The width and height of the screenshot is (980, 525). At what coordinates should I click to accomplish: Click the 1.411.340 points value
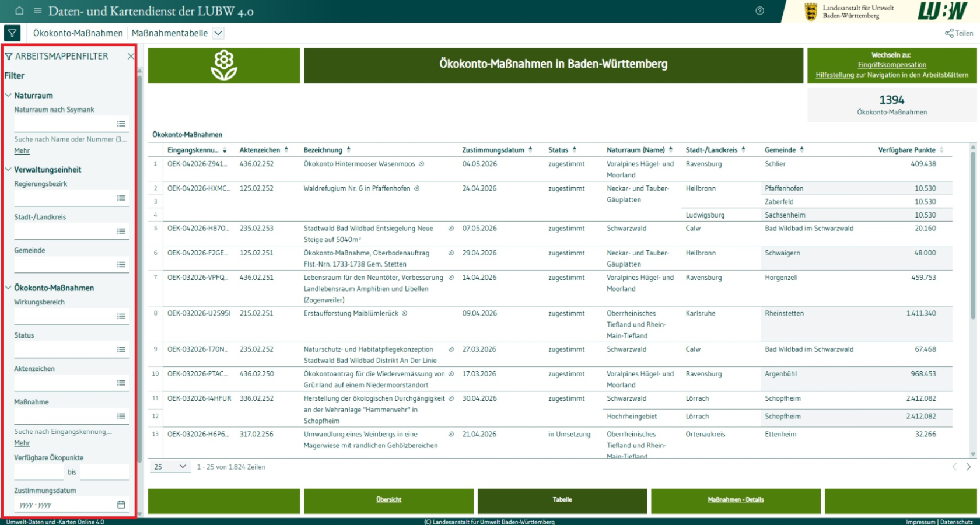point(921,314)
